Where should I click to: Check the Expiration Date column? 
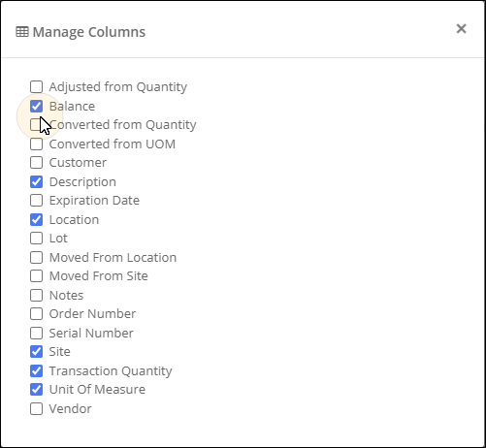point(36,201)
